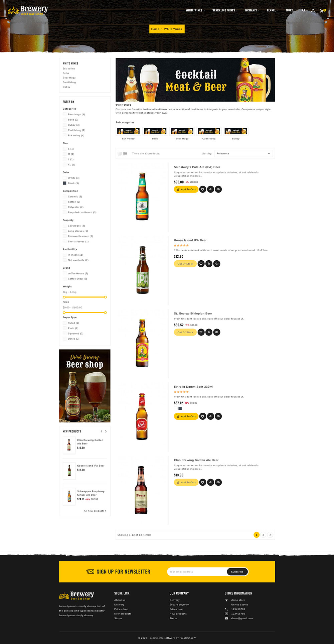Open the Sort by Relevance dropdown
This screenshot has height=644, width=334.
[243, 153]
